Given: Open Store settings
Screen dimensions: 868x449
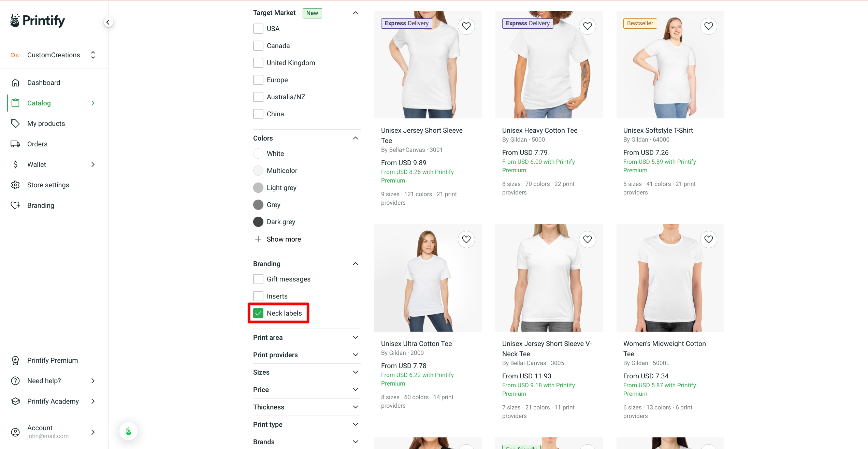Looking at the screenshot, I should 48,185.
